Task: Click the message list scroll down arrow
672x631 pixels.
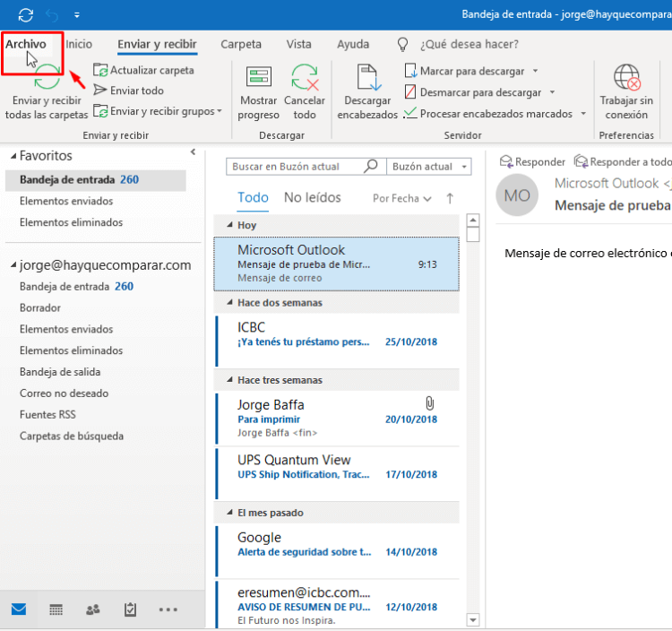Action: click(x=473, y=620)
